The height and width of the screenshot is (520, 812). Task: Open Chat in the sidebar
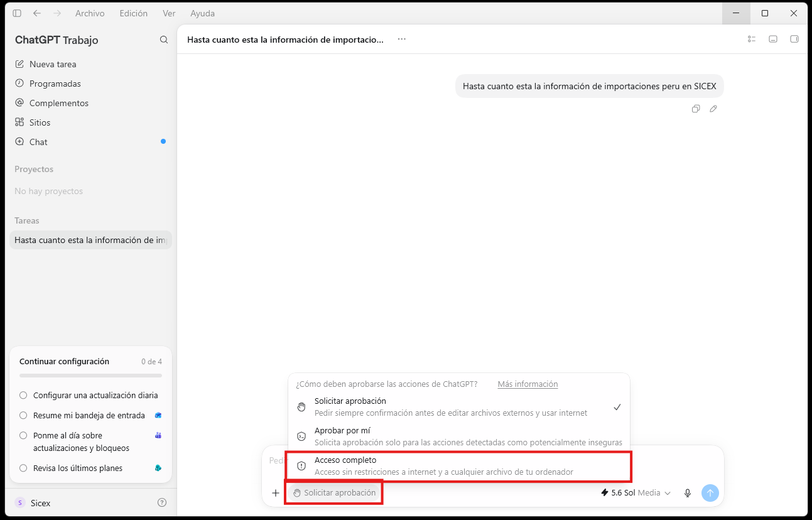[x=90, y=142]
